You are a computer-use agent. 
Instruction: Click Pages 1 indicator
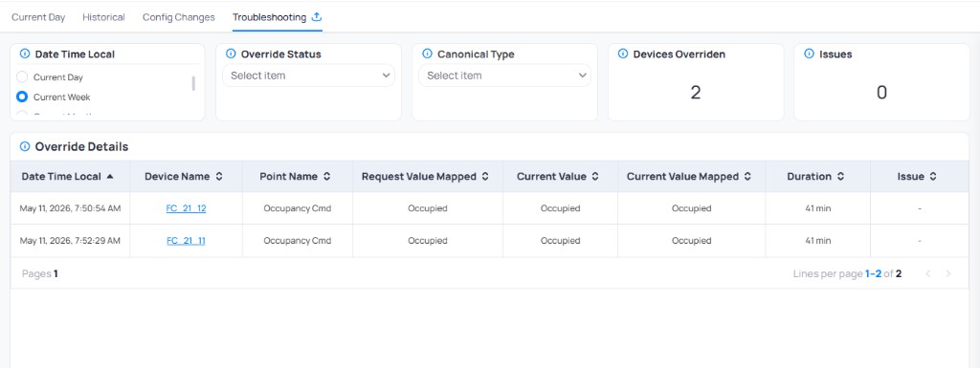tap(40, 273)
